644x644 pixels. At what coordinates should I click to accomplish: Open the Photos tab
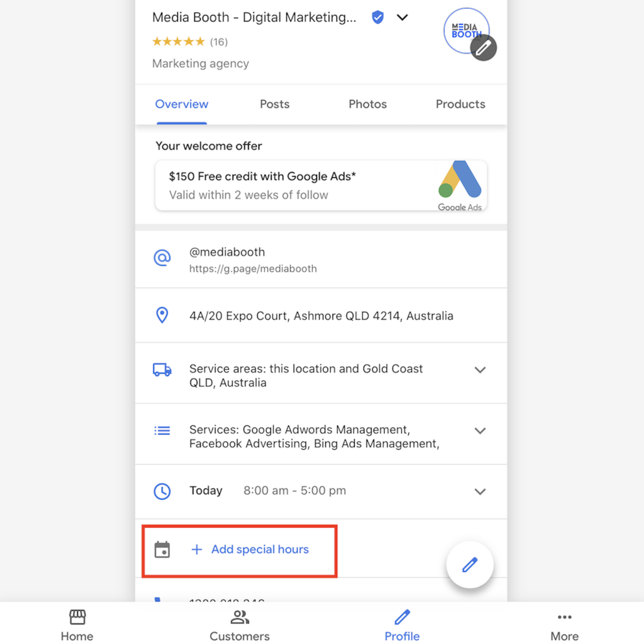point(367,104)
